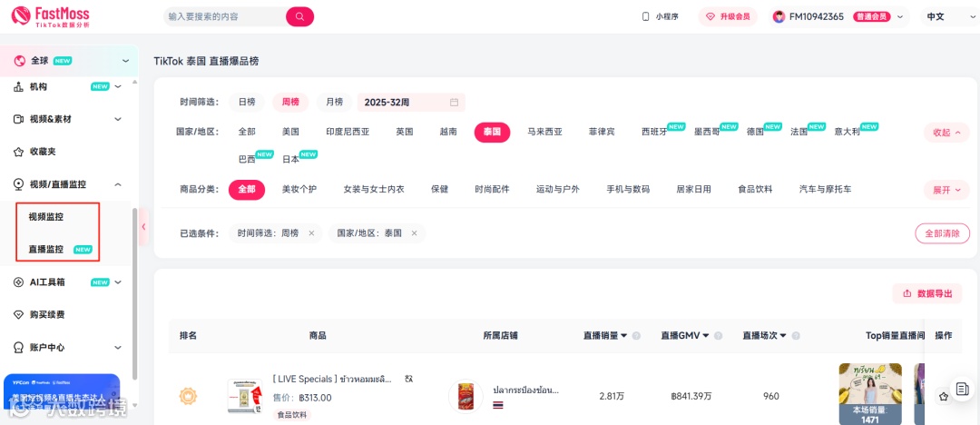Choose 美妆个护 product category
This screenshot has width=980, height=425.
(x=299, y=189)
